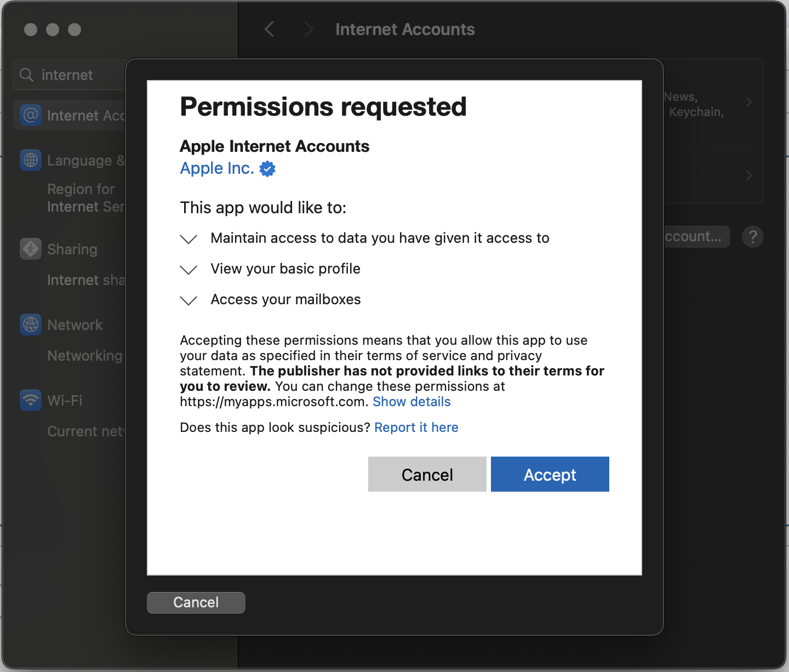Select the 'Networking' search result
789x672 pixels.
[x=84, y=356]
